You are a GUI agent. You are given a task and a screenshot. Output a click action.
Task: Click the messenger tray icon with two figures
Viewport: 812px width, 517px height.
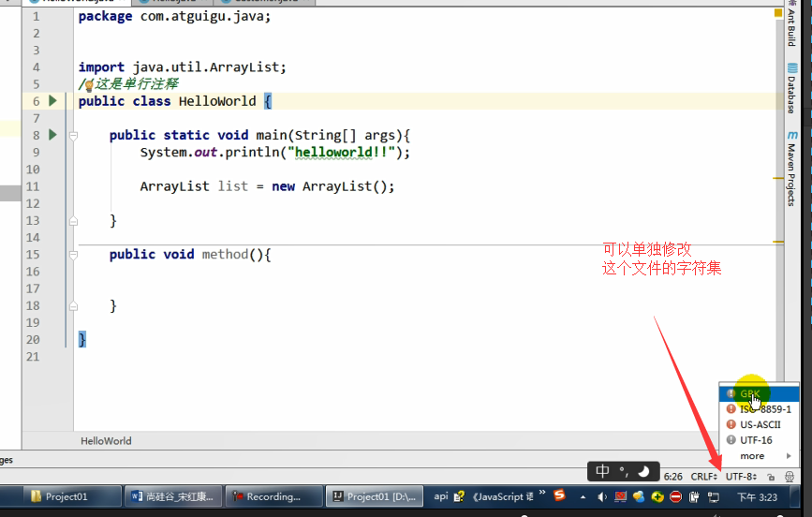tap(639, 496)
